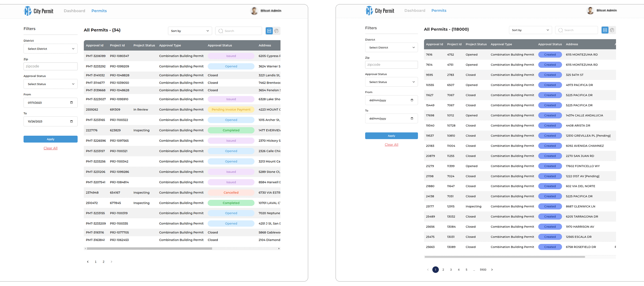This screenshot has width=644, height=286.
Task: Switch to list view in the 34-permits panel
Action: pyautogui.click(x=269, y=31)
